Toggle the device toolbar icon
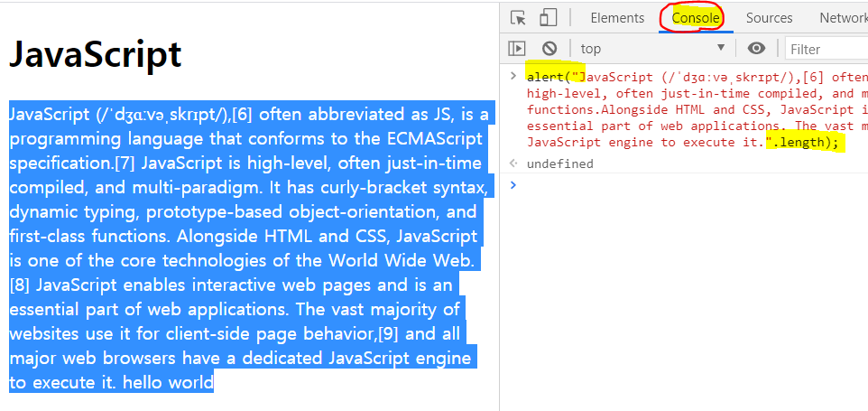The height and width of the screenshot is (411, 868). [x=548, y=18]
